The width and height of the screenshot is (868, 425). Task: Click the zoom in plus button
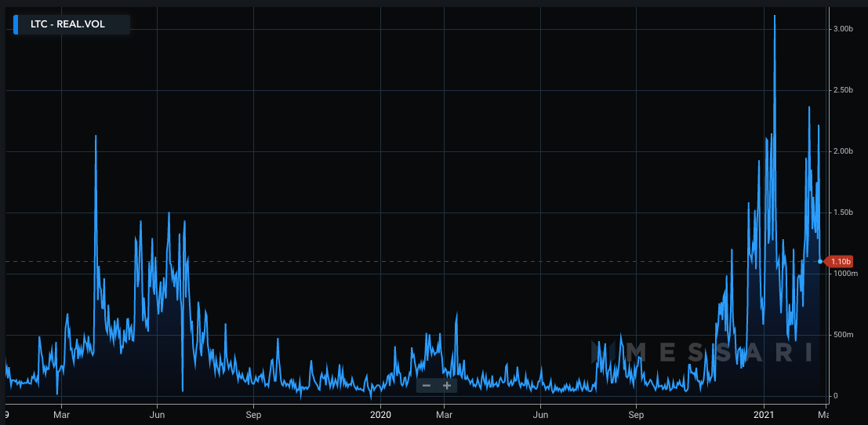click(447, 385)
